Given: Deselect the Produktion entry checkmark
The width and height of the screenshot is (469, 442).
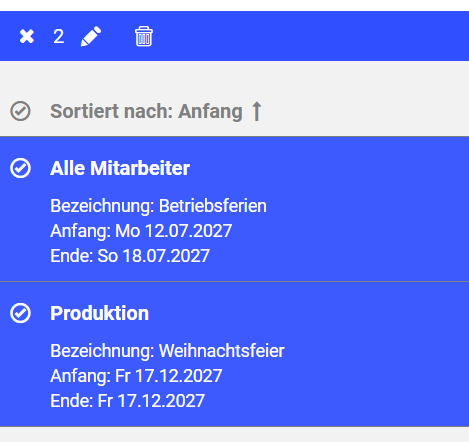Looking at the screenshot, I should pos(20,313).
